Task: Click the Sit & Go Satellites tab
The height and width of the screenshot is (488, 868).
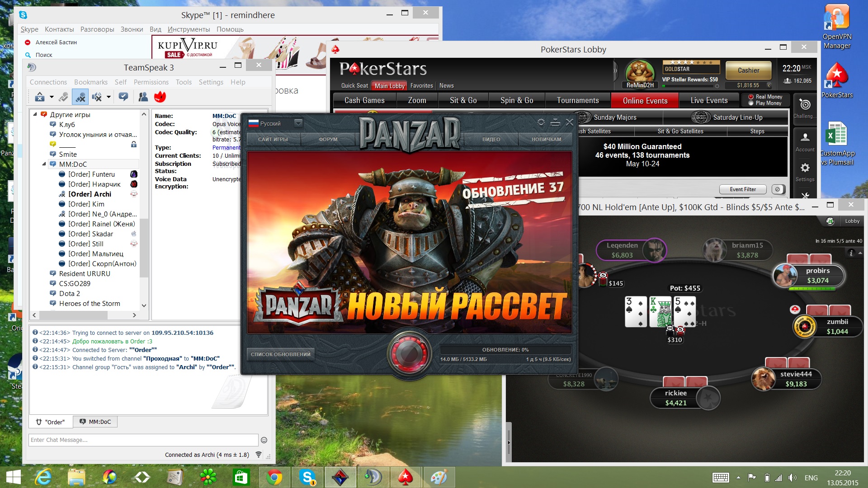Action: 680,131
